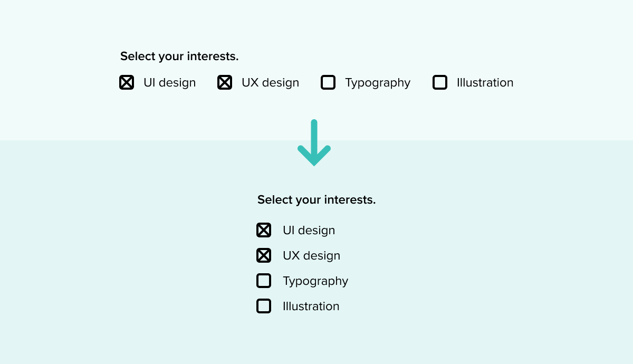Click 'UX design' label in vertical list

pos(311,256)
